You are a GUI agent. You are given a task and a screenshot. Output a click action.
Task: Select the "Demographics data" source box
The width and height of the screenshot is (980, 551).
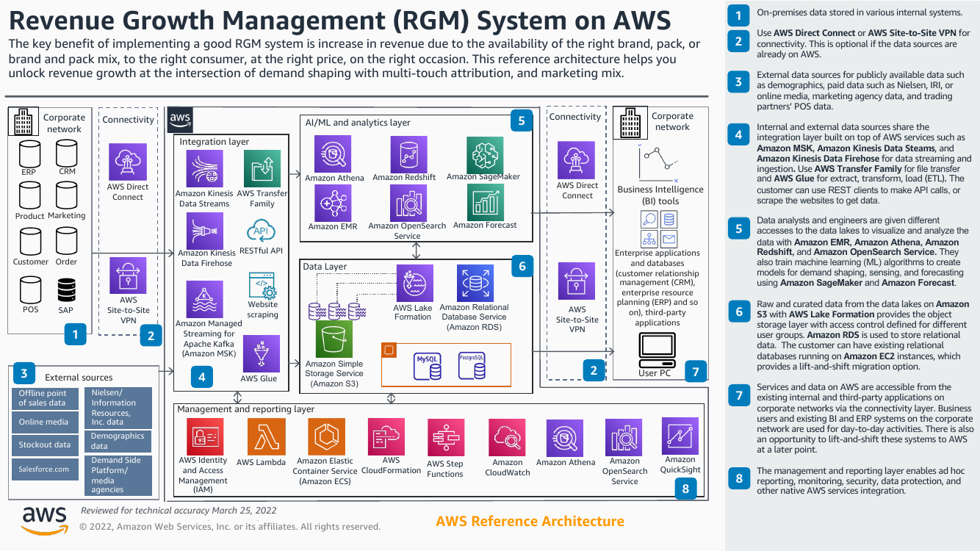(118, 442)
